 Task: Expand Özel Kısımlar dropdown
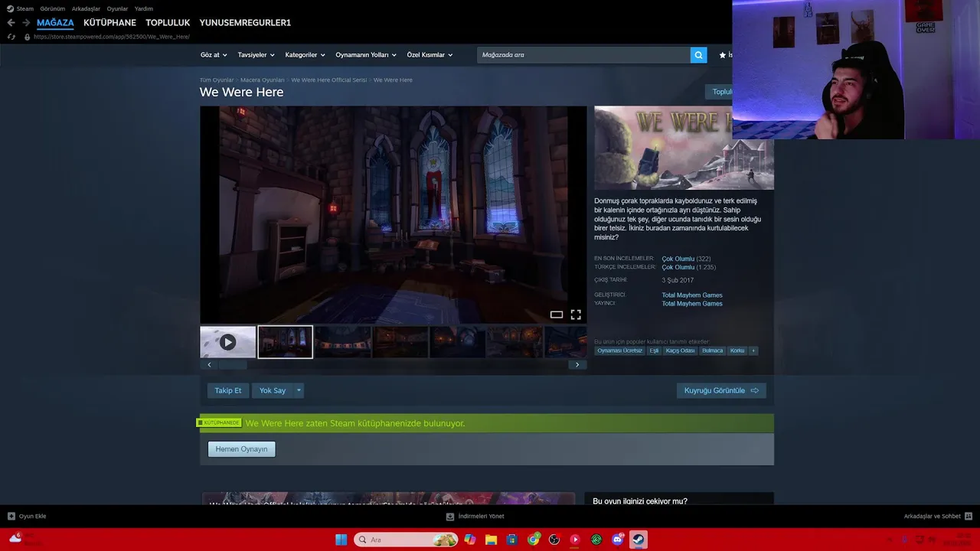[430, 55]
